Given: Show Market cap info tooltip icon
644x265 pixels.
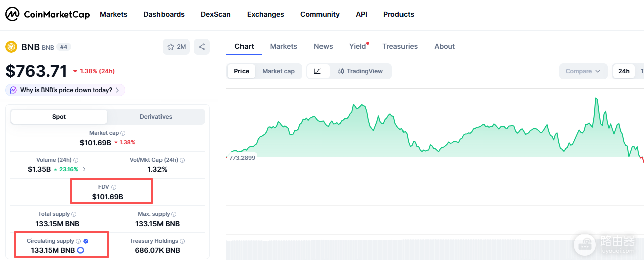Looking at the screenshot, I should [123, 133].
